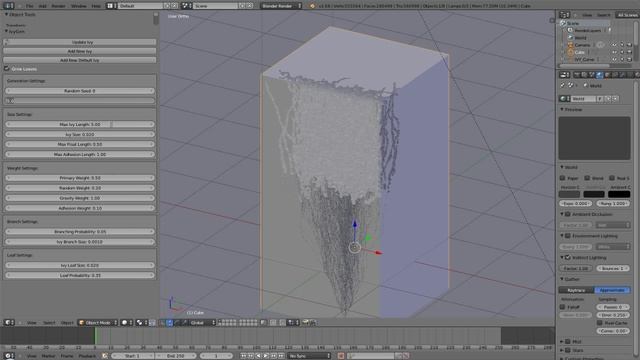Adjust the Primary Weight slider

tap(80, 178)
